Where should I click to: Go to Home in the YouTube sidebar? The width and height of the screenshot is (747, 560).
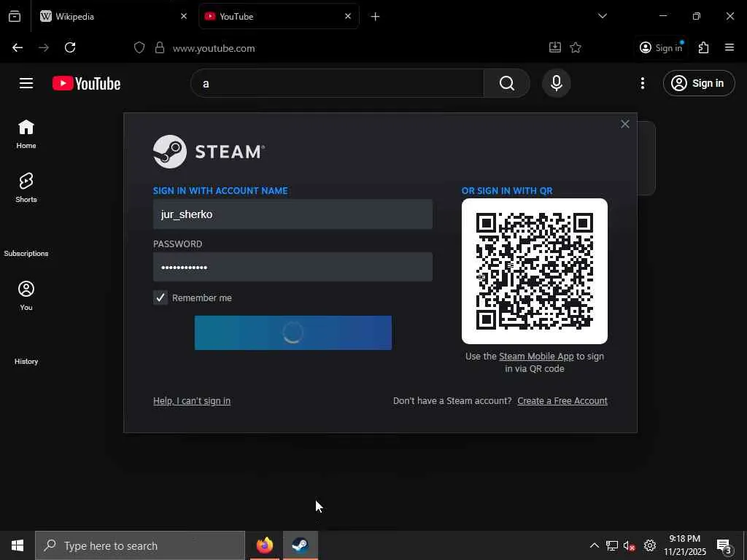(x=26, y=134)
